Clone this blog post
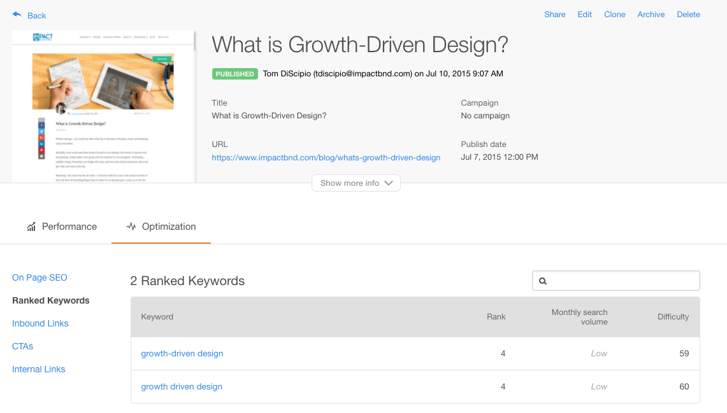The width and height of the screenshot is (727, 413). tap(614, 14)
